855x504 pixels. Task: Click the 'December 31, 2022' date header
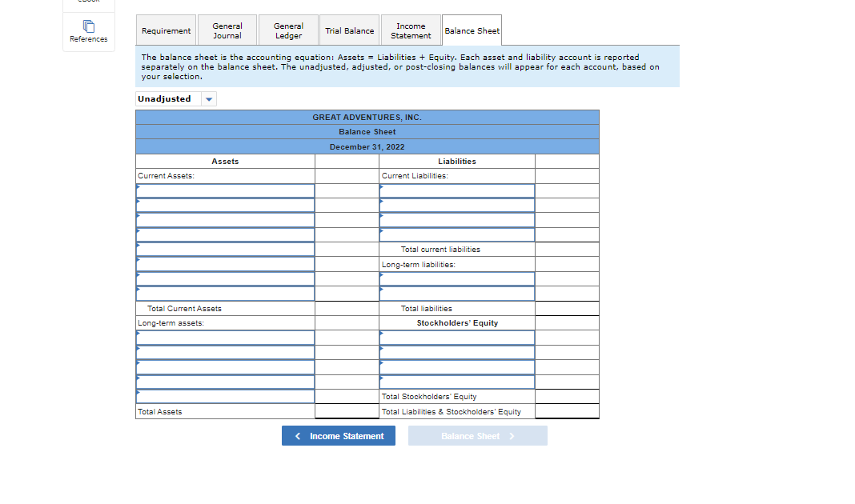tap(367, 146)
